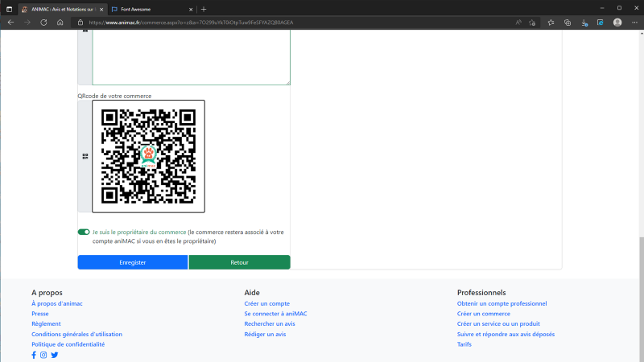This screenshot has height=362, width=644.
Task: Open the Règlement link
Action: point(46,324)
